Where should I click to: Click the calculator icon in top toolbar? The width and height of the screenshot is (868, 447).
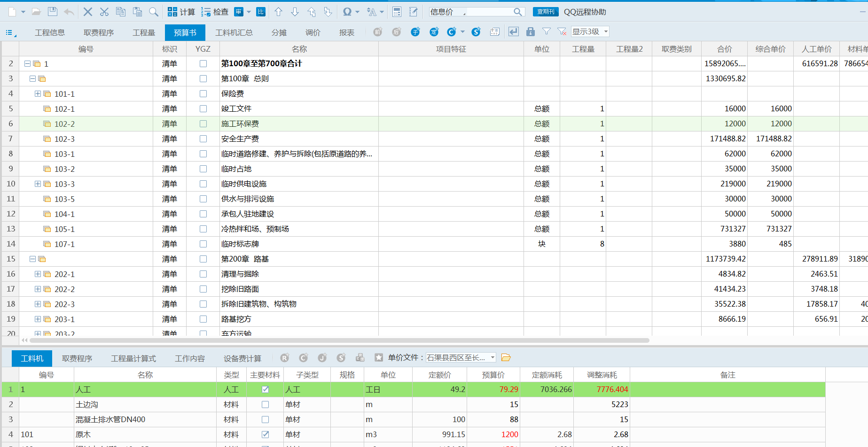click(397, 12)
